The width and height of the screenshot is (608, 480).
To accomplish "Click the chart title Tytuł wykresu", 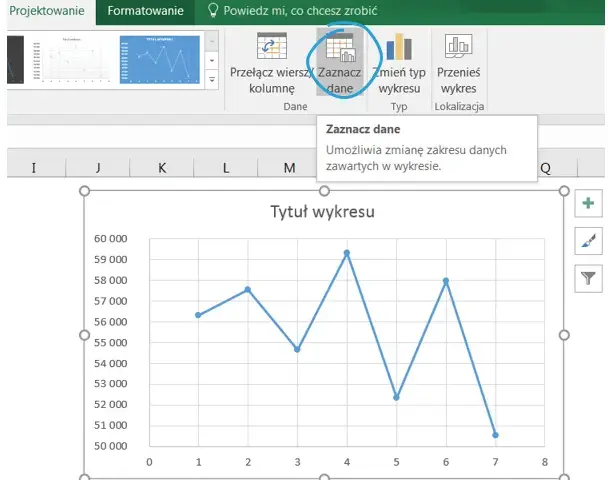I will coord(323,212).
